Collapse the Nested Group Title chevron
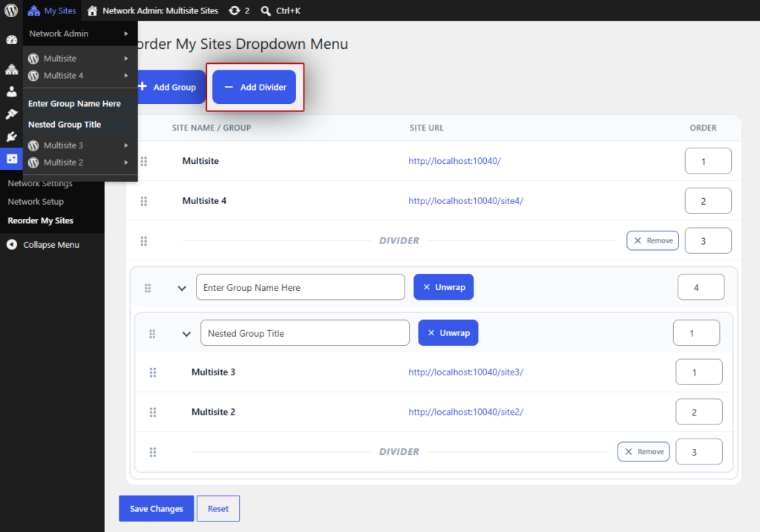The image size is (760, 532). (x=186, y=334)
